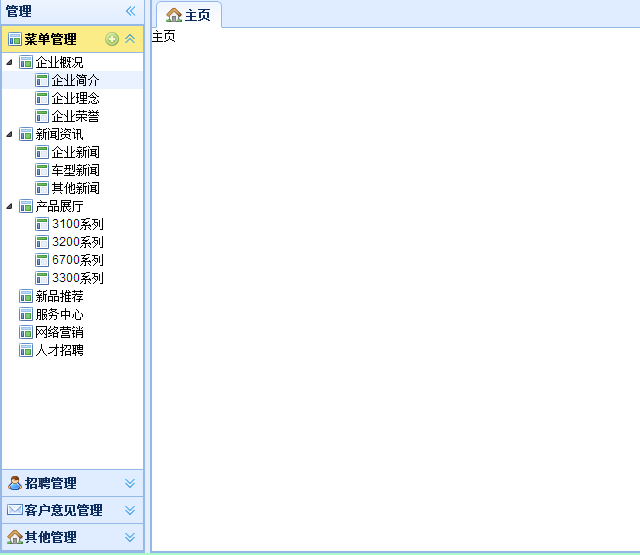Screen dimensions: 640x555
Task: Click the 菜单管理 header title
Action: click(x=50, y=39)
